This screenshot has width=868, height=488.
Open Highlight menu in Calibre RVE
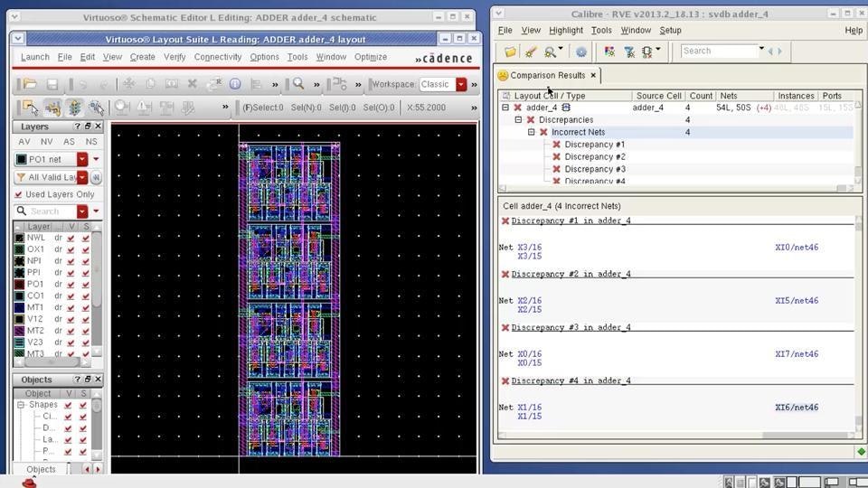[566, 31]
